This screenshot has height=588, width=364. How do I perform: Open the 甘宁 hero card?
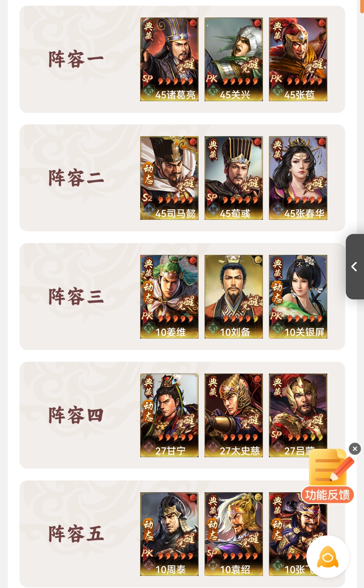169,415
